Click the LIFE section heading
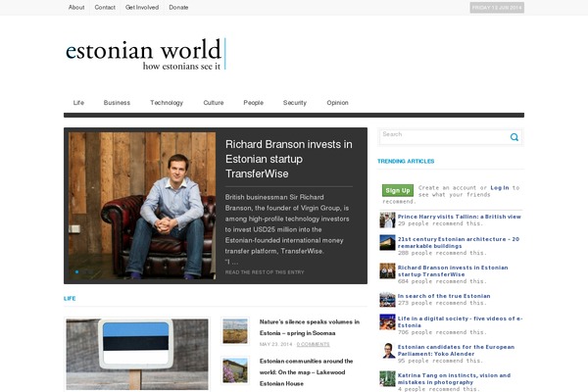588x392 pixels. (x=70, y=299)
